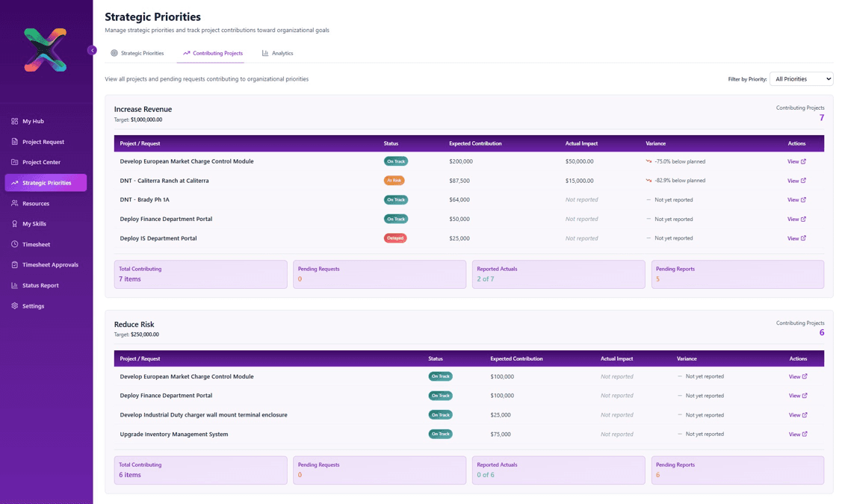Image resolution: width=845 pixels, height=504 pixels.
Task: Select the Strategic Priorities sidebar icon
Action: point(14,182)
